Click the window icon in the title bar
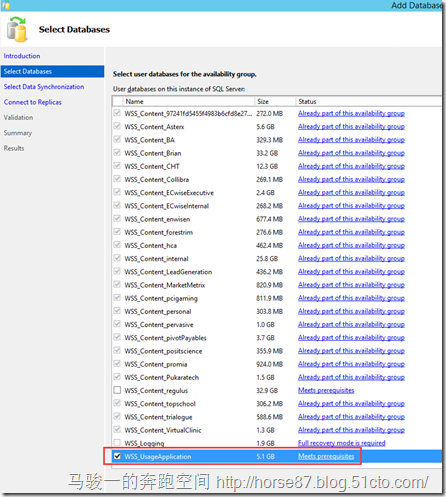Viewport: 446px width, 497px height. [x=6, y=5]
